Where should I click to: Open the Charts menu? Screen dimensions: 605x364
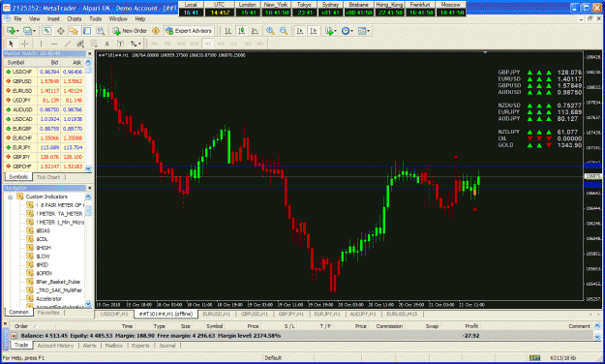tap(75, 18)
